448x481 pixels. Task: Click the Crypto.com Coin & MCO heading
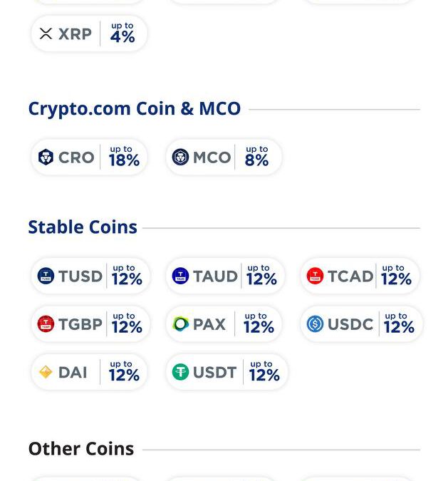click(135, 109)
